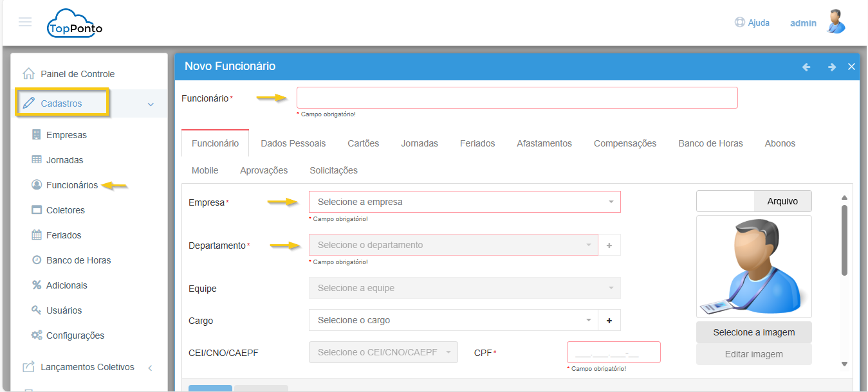Click plus button next to Cargo
Viewport: 868px width, 392px height.
(609, 320)
